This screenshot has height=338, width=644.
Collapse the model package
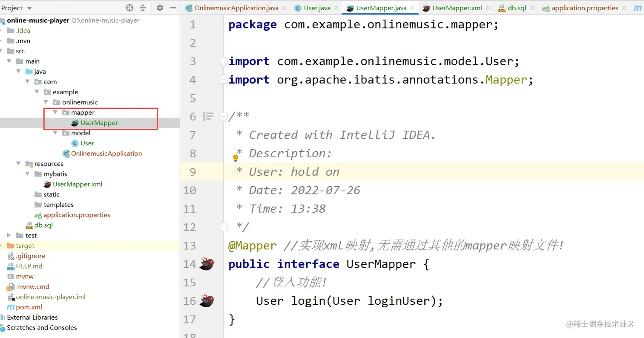55,133
